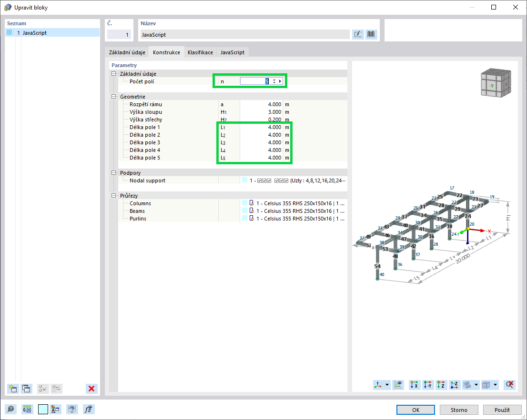This screenshot has height=420, width=527.
Task: Switch to Konstrukce tab
Action: click(x=166, y=52)
